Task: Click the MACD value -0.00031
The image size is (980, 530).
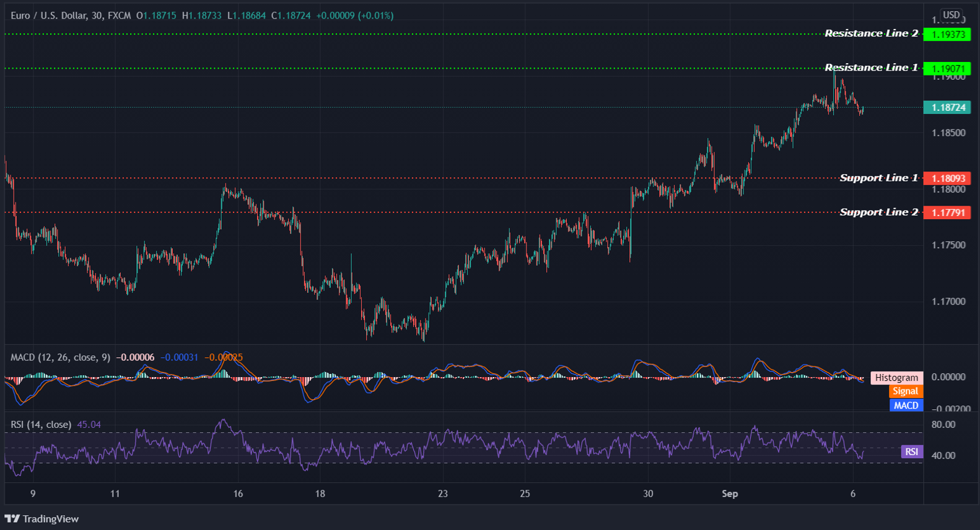Action: click(x=180, y=357)
